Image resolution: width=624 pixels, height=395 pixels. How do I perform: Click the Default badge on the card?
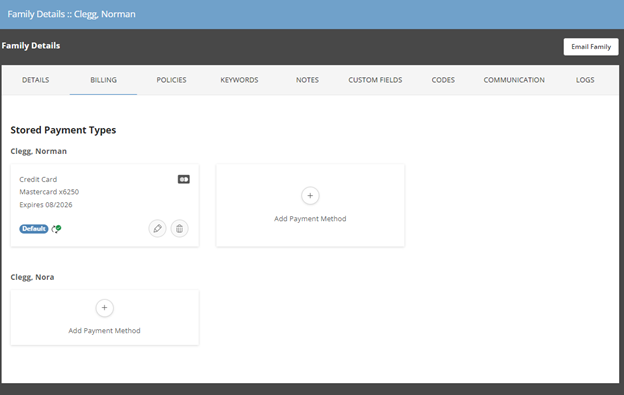point(34,229)
